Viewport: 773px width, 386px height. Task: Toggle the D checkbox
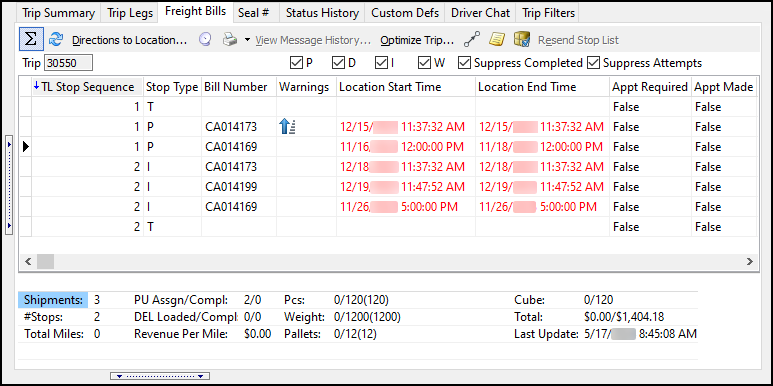click(338, 63)
